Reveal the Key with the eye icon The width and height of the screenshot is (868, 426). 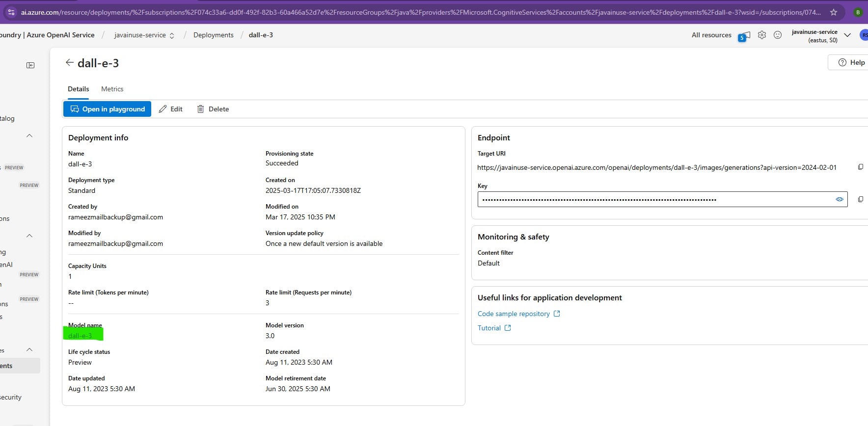click(x=840, y=199)
